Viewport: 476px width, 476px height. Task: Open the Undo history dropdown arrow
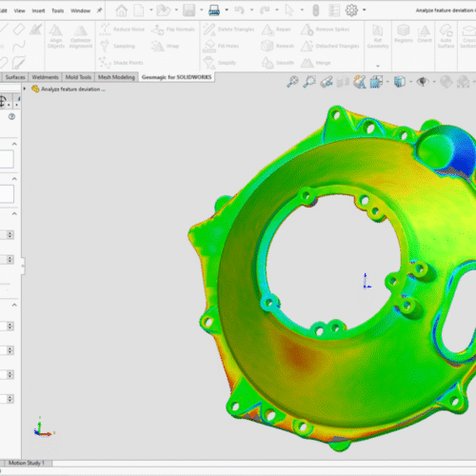[x=251, y=10]
